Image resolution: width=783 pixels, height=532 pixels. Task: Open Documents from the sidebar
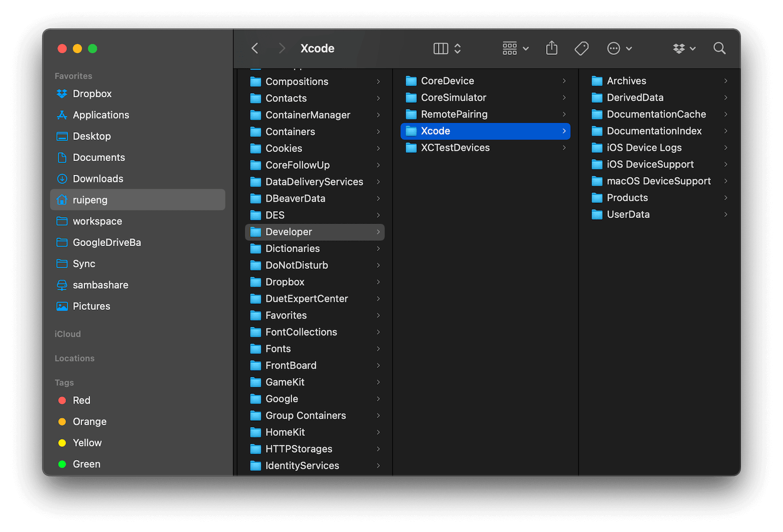138,158
